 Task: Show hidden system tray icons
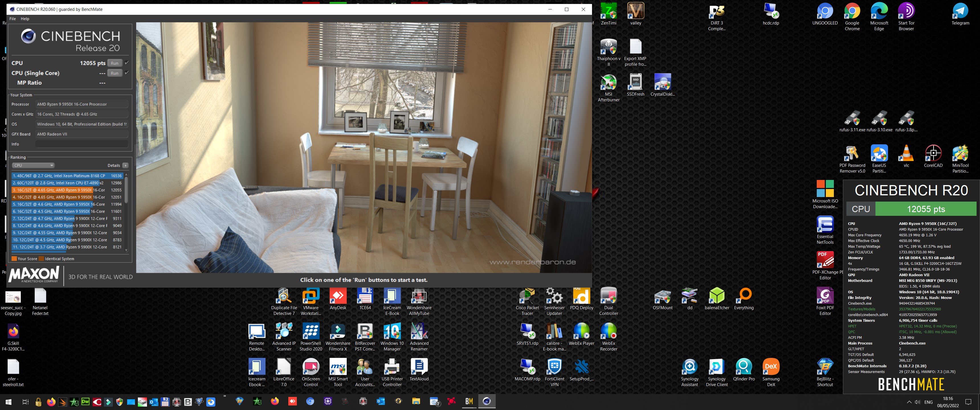909,402
